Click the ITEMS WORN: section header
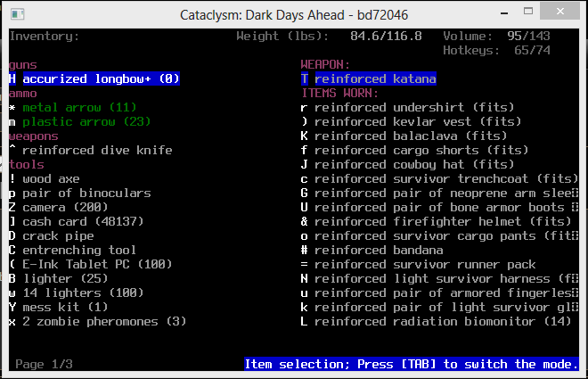Viewport: 588px width, 379px height. click(339, 94)
